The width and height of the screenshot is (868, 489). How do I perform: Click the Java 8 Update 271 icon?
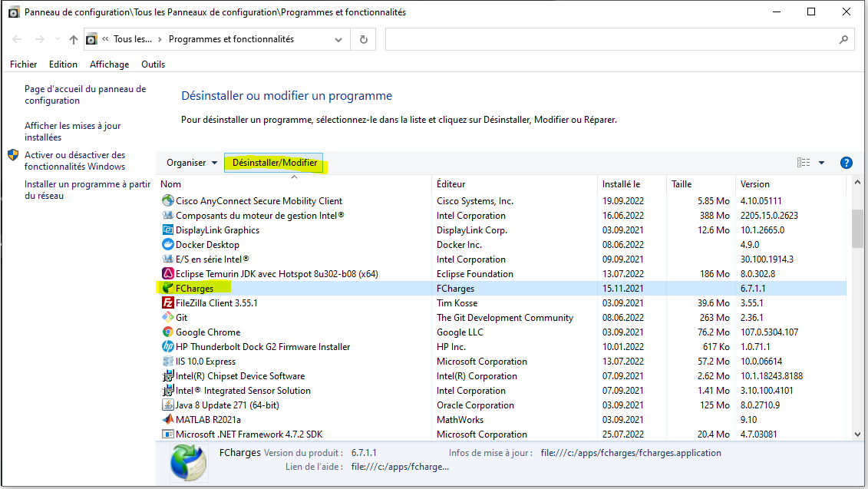click(168, 405)
